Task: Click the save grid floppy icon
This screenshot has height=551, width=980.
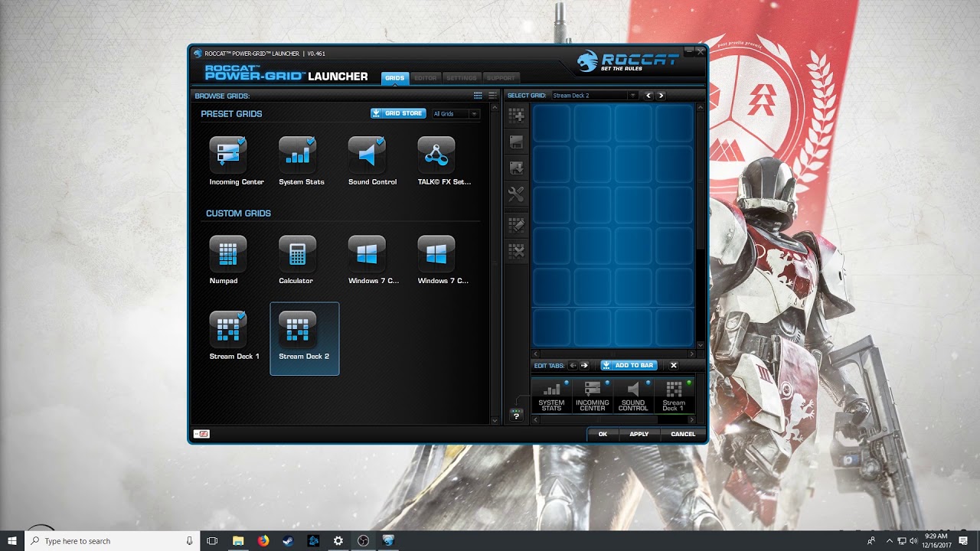Action: [517, 142]
